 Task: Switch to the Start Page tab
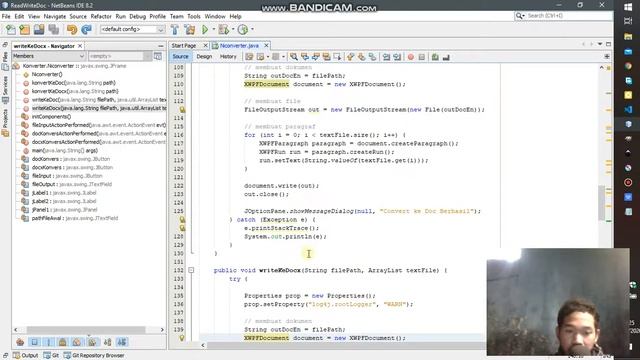pyautogui.click(x=184, y=46)
